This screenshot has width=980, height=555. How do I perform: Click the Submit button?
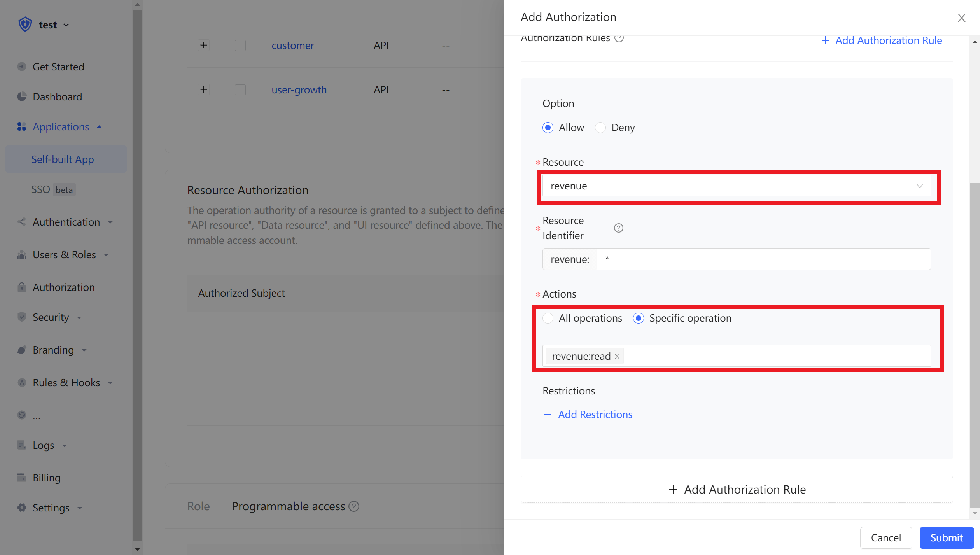[x=946, y=537]
